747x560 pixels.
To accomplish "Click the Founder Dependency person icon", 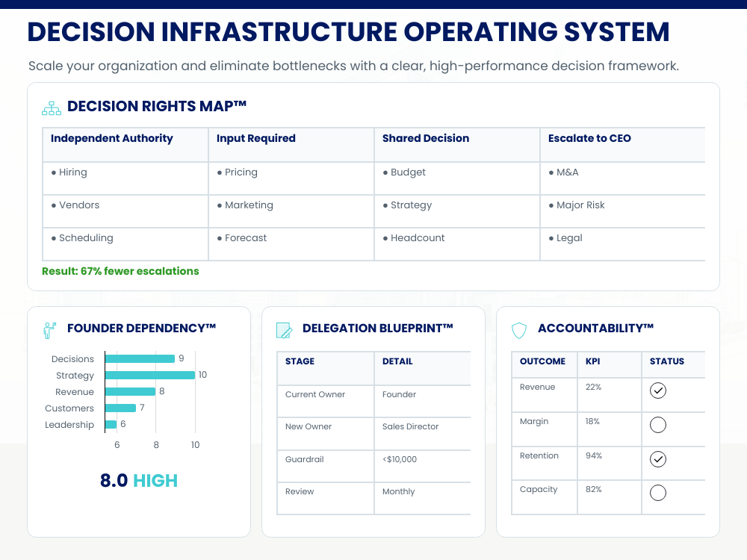I will click(x=49, y=330).
